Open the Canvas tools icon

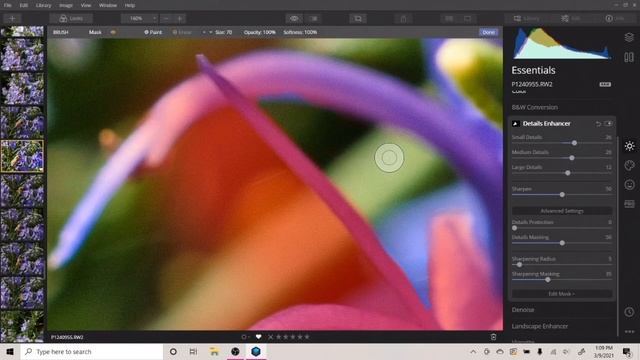point(629,57)
